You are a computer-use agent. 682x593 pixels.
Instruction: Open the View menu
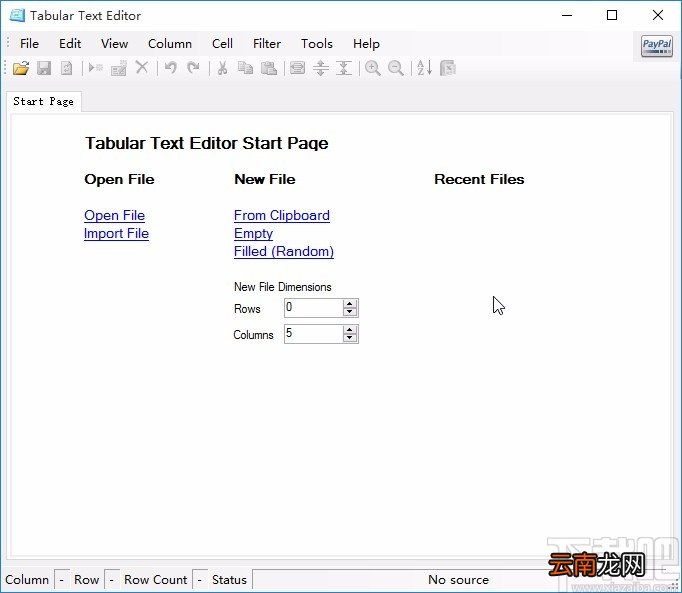(114, 44)
